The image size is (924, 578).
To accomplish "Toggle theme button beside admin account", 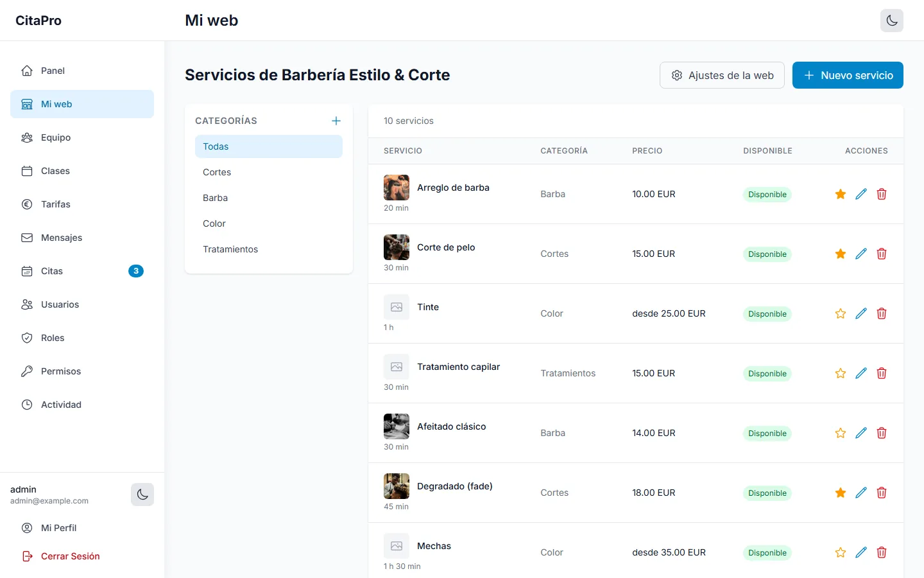I will 142,495.
